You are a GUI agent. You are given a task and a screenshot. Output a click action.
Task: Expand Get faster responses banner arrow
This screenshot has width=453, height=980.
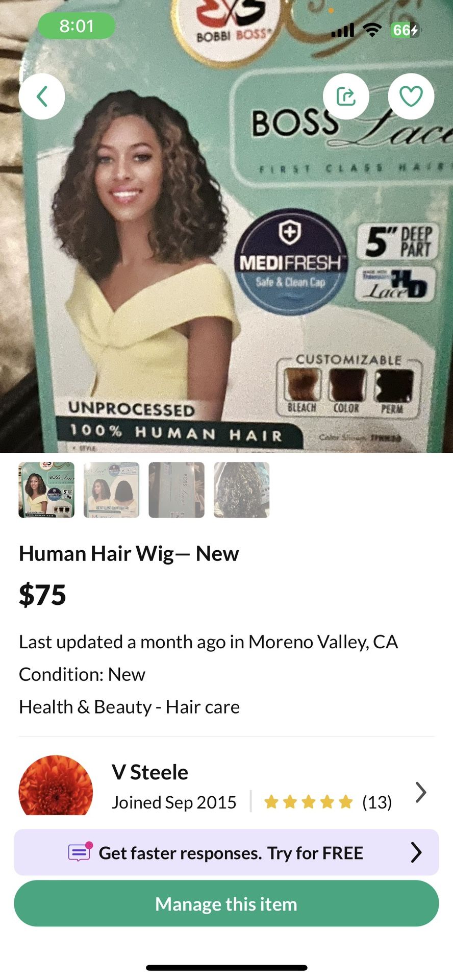click(x=416, y=852)
